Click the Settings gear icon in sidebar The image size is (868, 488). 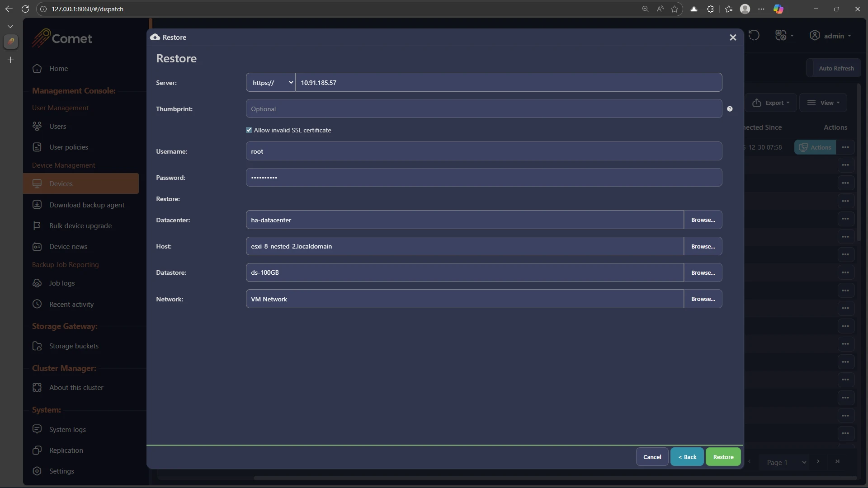click(x=37, y=471)
